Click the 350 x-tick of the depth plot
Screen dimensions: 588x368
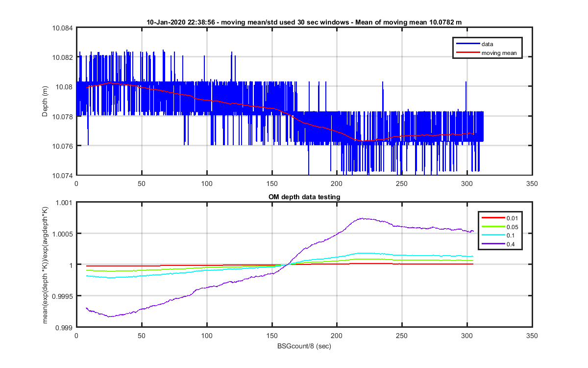(x=532, y=184)
